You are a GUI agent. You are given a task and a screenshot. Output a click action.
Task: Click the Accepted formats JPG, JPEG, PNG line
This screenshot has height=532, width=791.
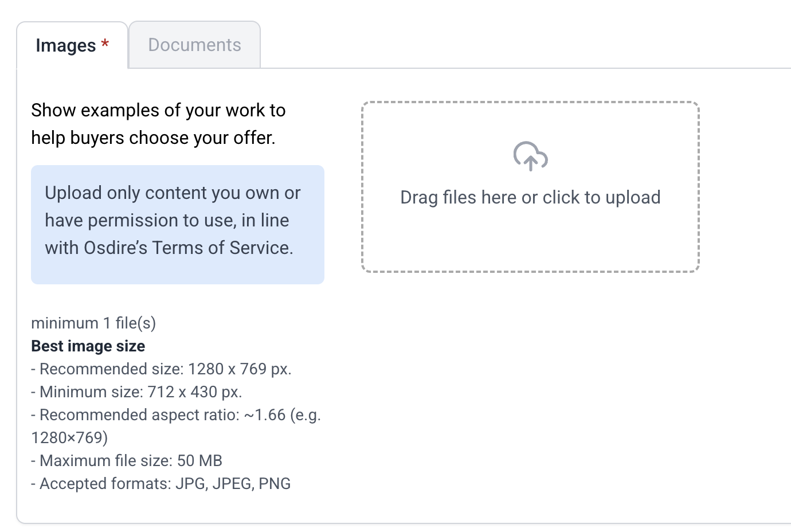(160, 484)
